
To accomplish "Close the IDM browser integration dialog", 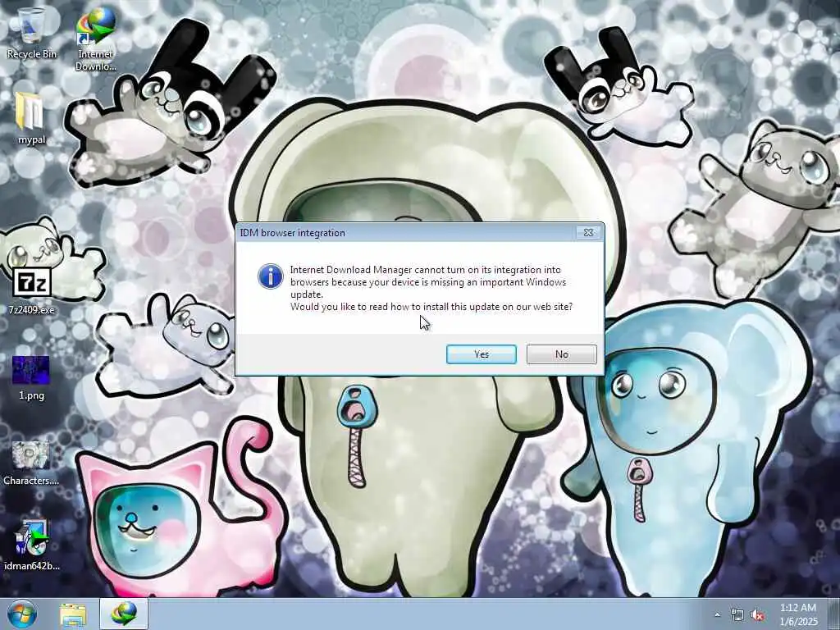I will coord(588,232).
